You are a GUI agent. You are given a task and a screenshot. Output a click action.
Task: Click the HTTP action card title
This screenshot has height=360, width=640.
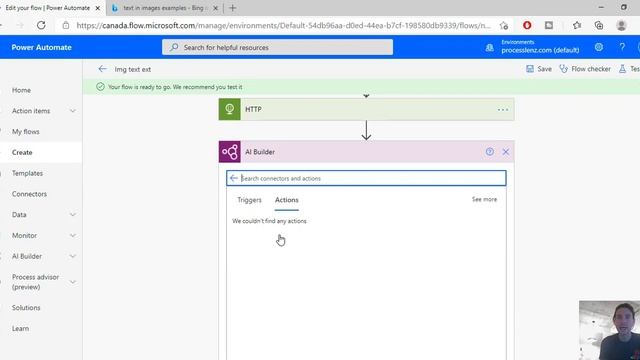coord(253,109)
